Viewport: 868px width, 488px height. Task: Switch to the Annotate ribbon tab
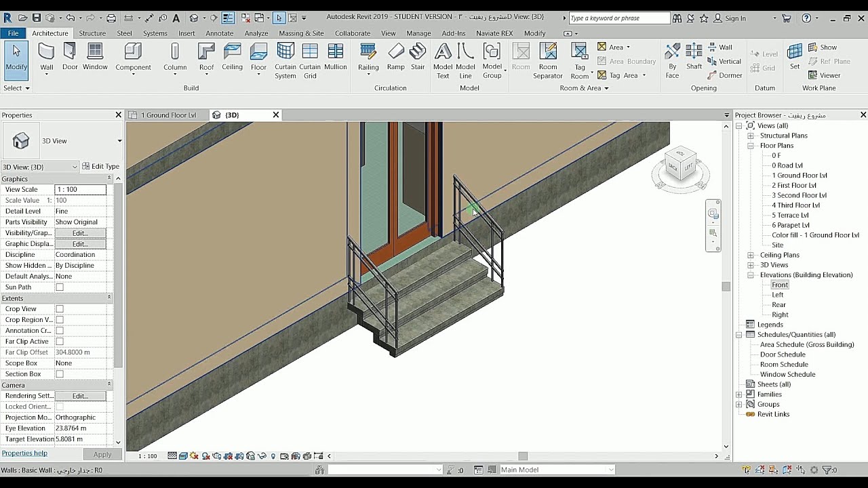tap(219, 33)
